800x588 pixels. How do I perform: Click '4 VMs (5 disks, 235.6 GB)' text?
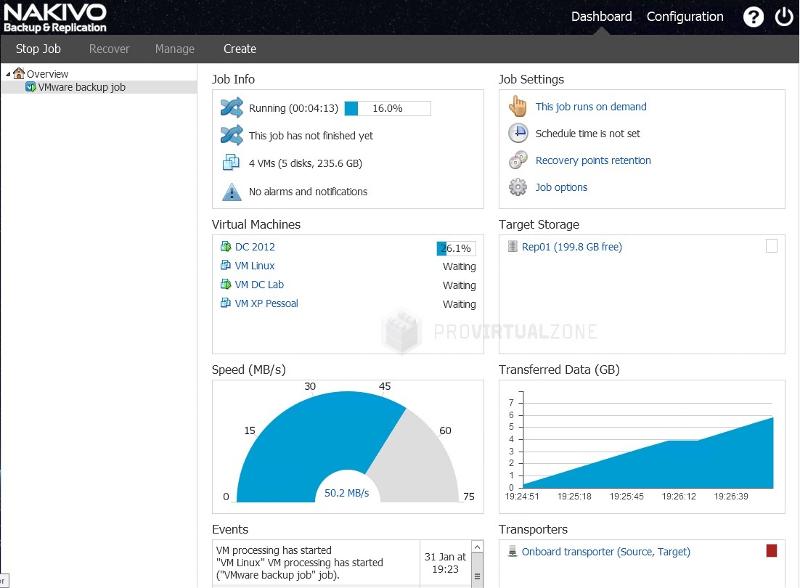click(306, 163)
